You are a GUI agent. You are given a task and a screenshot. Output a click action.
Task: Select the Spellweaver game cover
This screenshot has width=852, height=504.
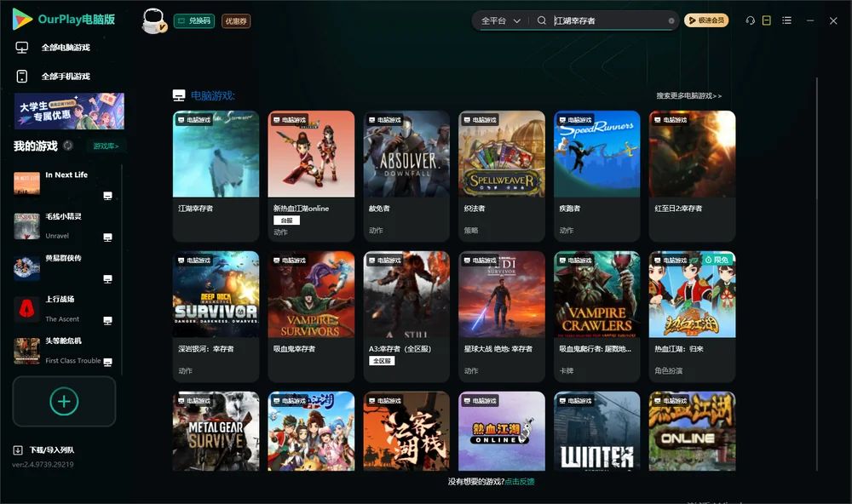502,154
